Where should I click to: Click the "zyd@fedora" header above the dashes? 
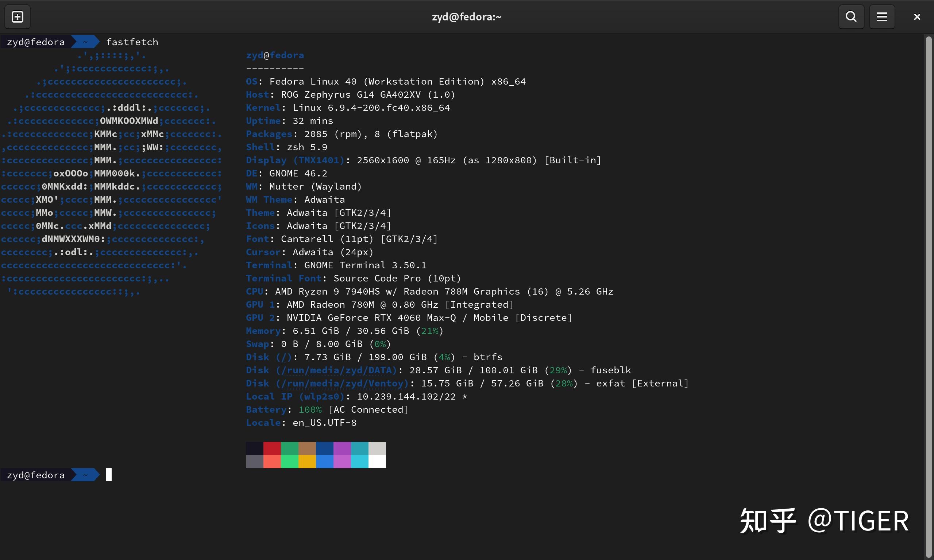click(275, 55)
